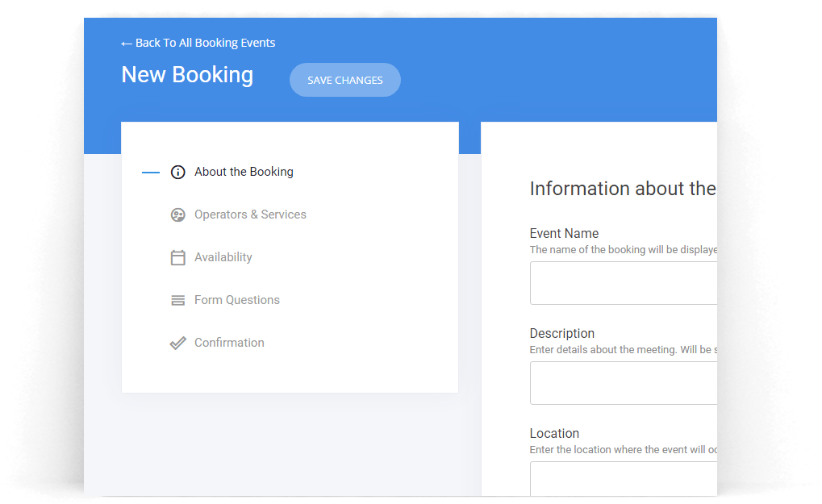The height and width of the screenshot is (504, 822).
Task: Click the Information about the heading
Action: tap(623, 188)
